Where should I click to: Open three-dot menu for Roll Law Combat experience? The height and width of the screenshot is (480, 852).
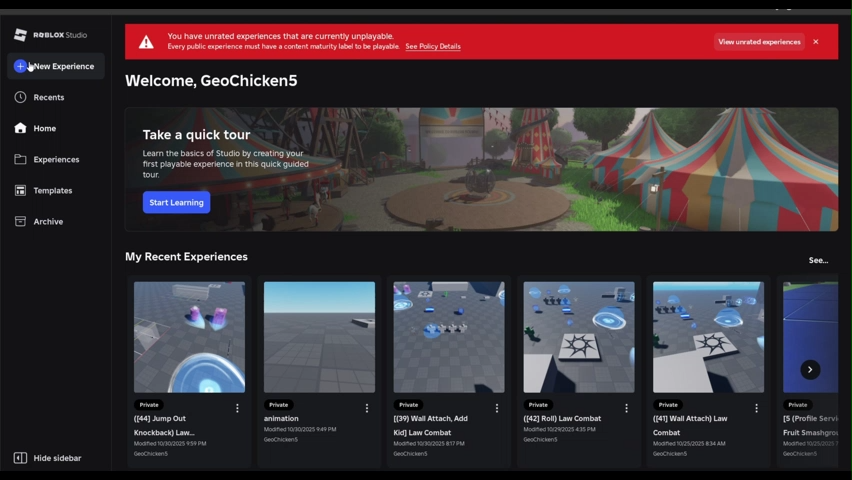click(627, 408)
